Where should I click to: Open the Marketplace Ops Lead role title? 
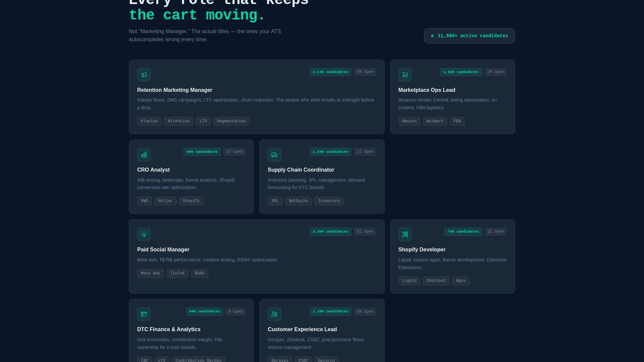tap(427, 90)
